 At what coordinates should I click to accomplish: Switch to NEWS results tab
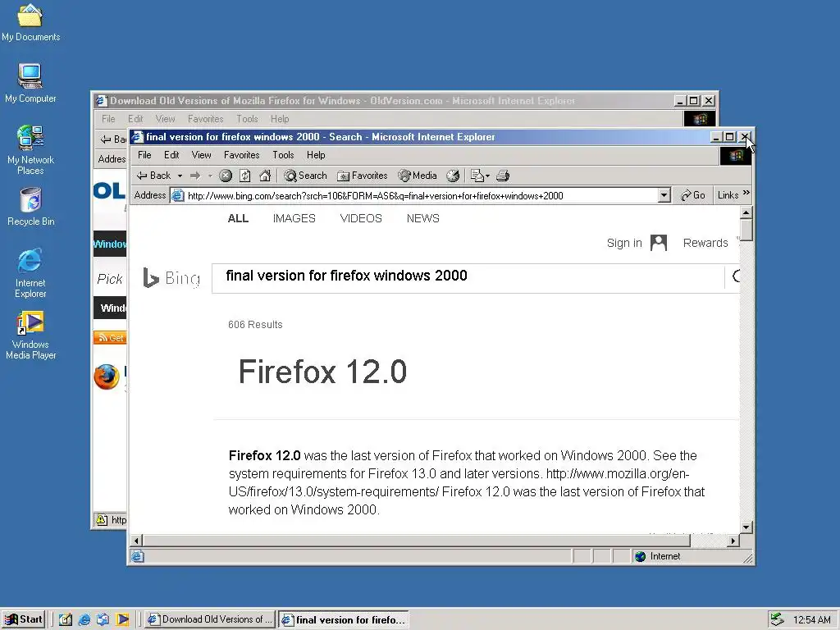(422, 218)
